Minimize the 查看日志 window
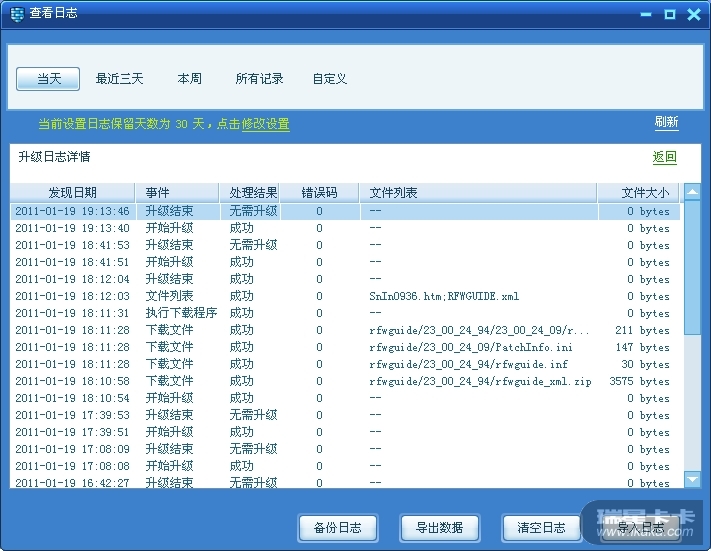The image size is (711, 551). 646,15
